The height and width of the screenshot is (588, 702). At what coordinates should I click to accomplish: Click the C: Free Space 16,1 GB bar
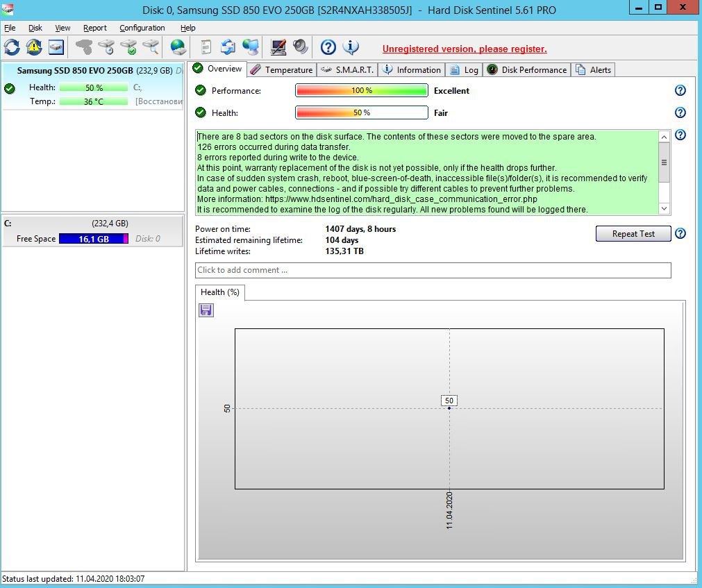pos(94,239)
